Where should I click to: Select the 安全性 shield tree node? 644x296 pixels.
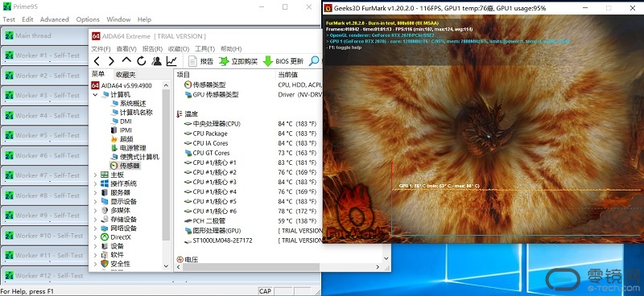coord(116,264)
